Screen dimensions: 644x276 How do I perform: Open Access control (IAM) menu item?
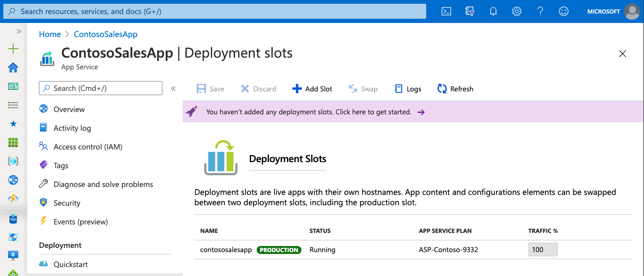pos(88,147)
